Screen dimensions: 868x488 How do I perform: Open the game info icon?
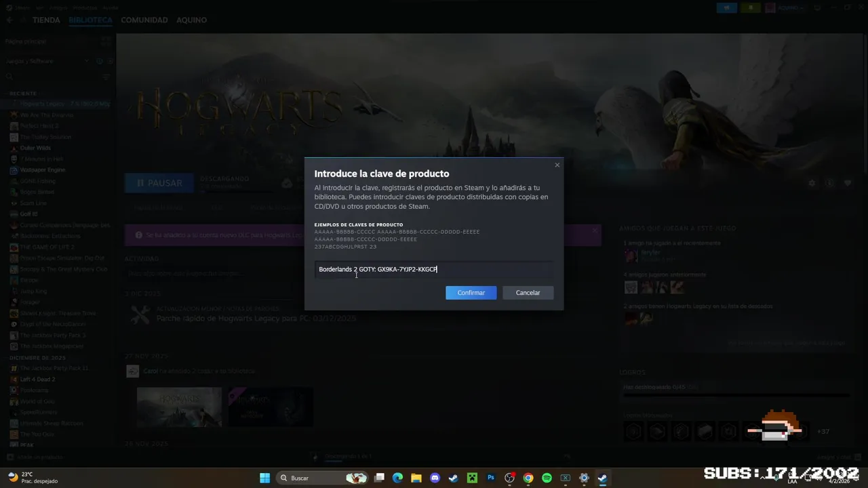(829, 183)
